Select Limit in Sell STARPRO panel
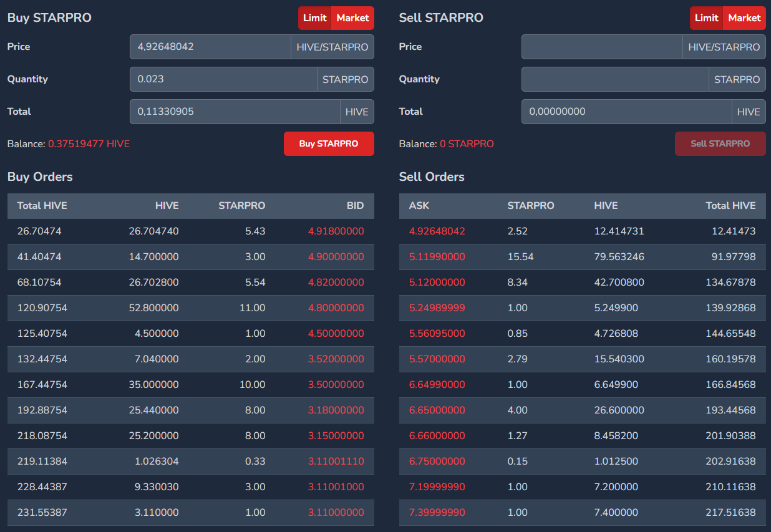 click(706, 18)
